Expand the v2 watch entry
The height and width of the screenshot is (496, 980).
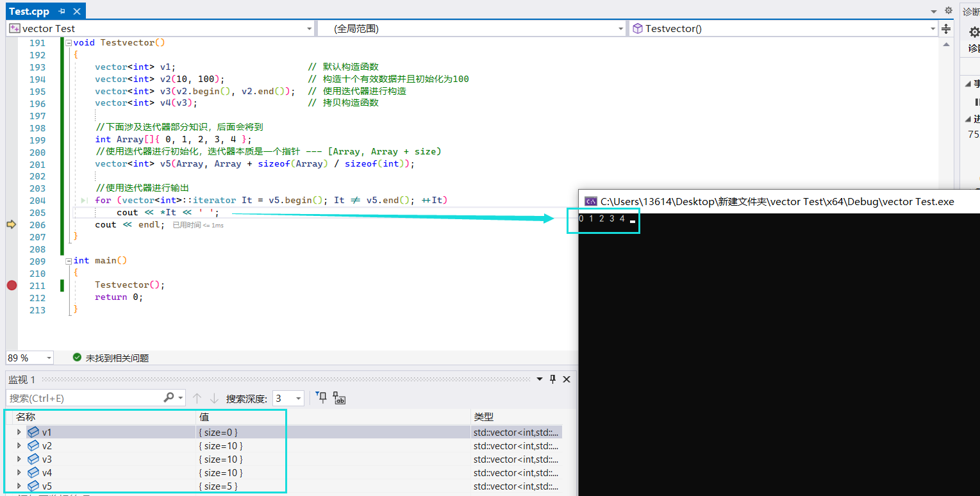coord(19,446)
